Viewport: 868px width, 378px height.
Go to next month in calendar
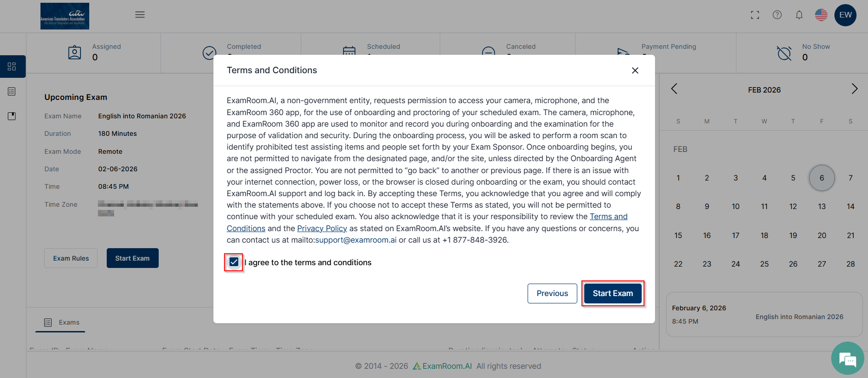click(x=854, y=89)
